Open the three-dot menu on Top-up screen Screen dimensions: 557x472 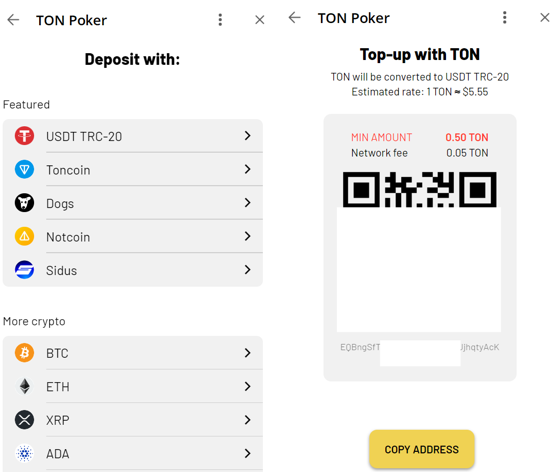tap(504, 17)
